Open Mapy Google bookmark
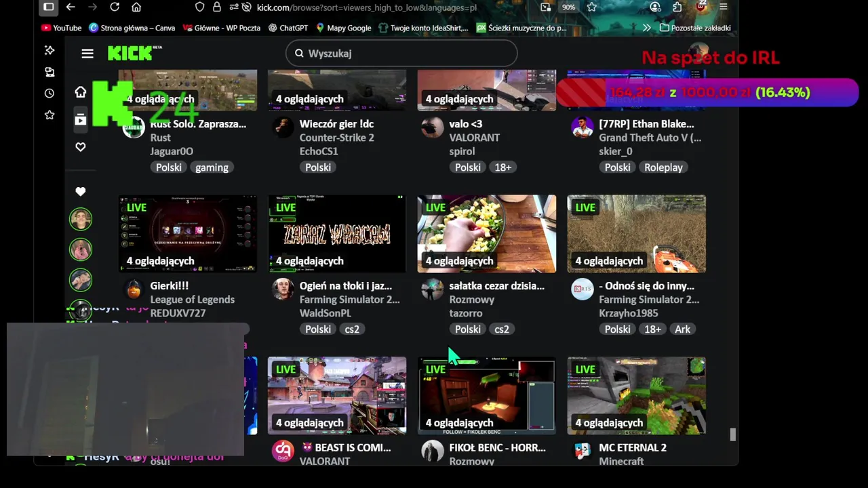The width and height of the screenshot is (868, 488). tap(343, 28)
